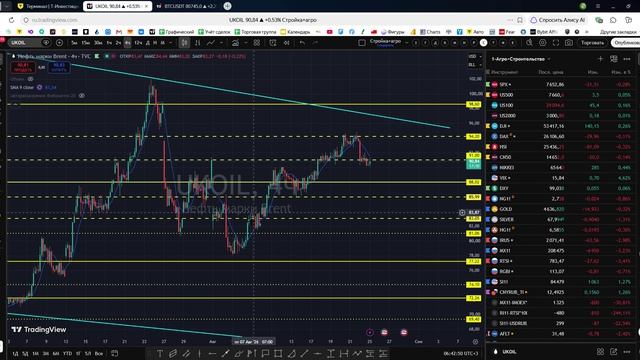Open a new browser tab with plus
Viewport: 640px width, 360px height.
tap(227, 6)
